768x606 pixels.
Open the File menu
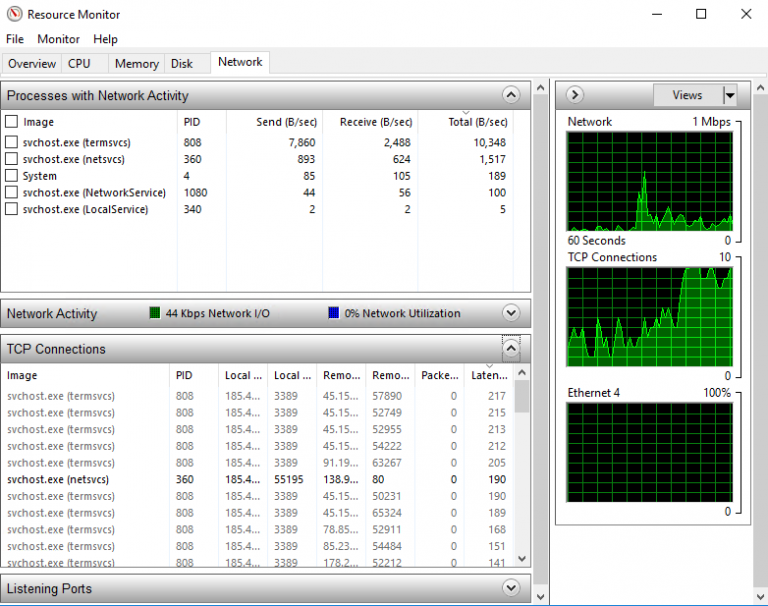tap(15, 39)
